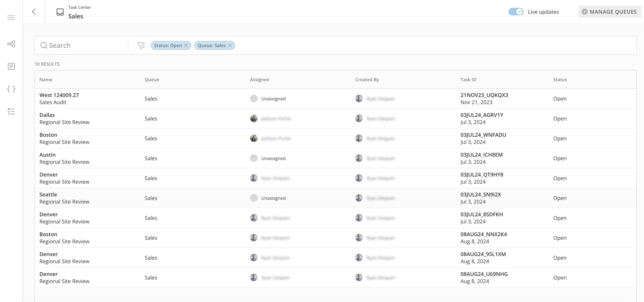
Task: Remove the Status: Open filter chip
Action: [x=186, y=45]
